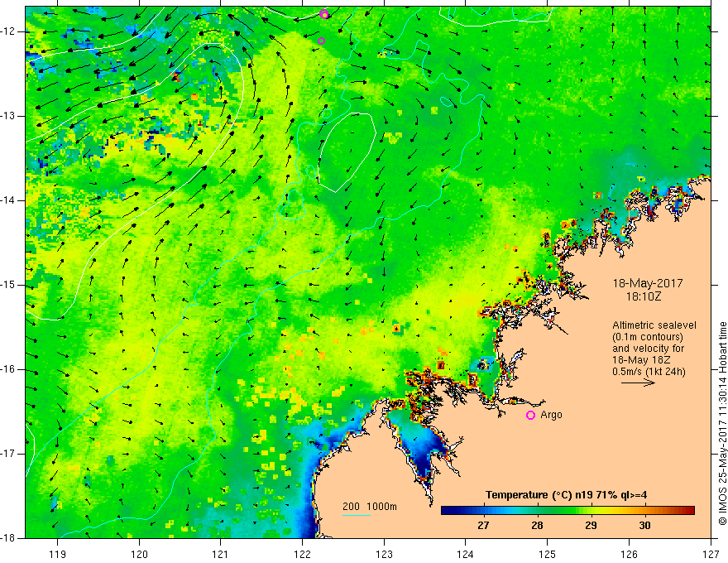Click the 125 longitude axis label
This screenshot has height=563, width=728.
(548, 554)
